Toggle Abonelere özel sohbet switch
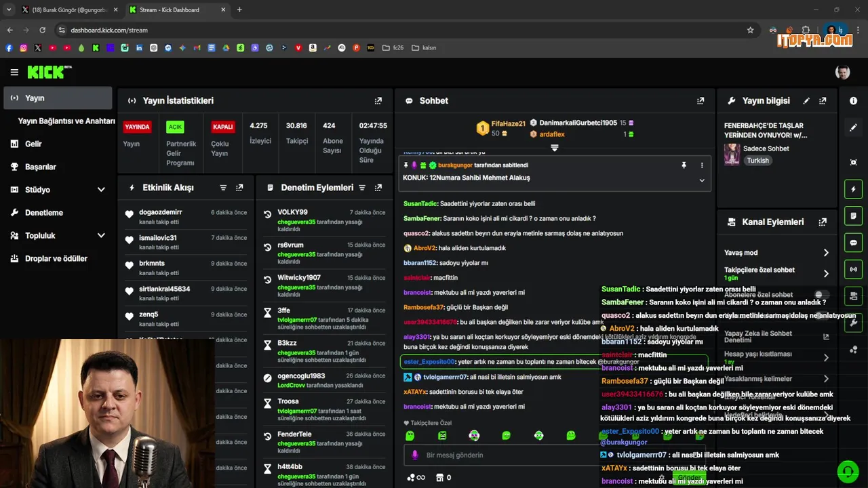This screenshot has height=488, width=868. (x=822, y=295)
